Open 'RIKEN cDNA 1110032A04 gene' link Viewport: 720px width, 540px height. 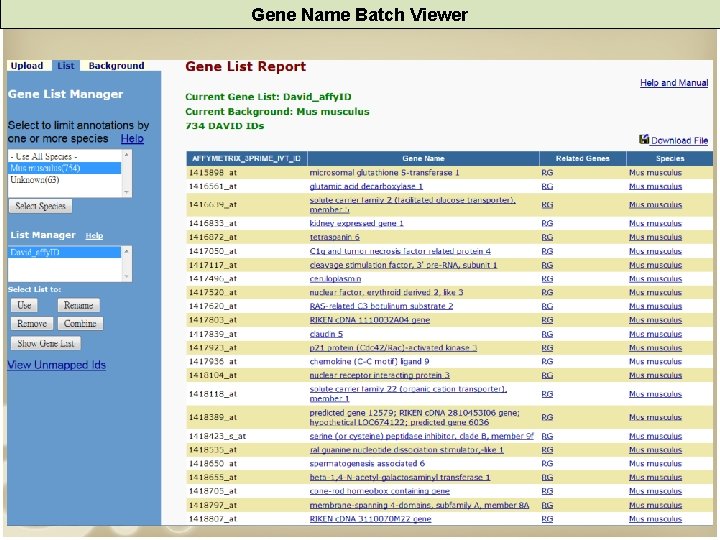[370, 320]
